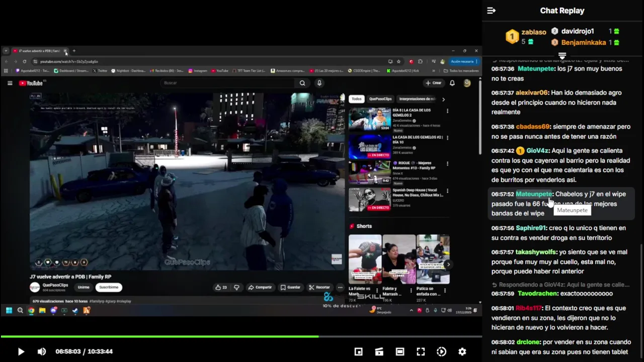Open the replay settings gear

(x=462, y=352)
